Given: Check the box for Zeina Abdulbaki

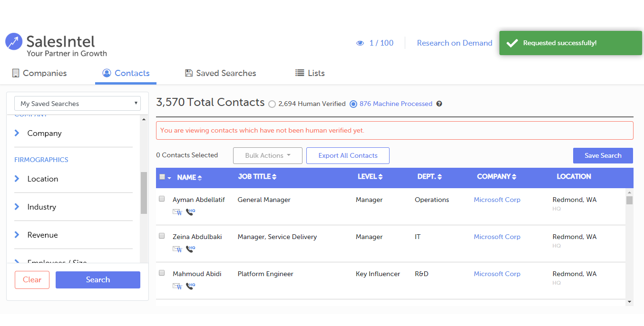Looking at the screenshot, I should click(x=162, y=236).
